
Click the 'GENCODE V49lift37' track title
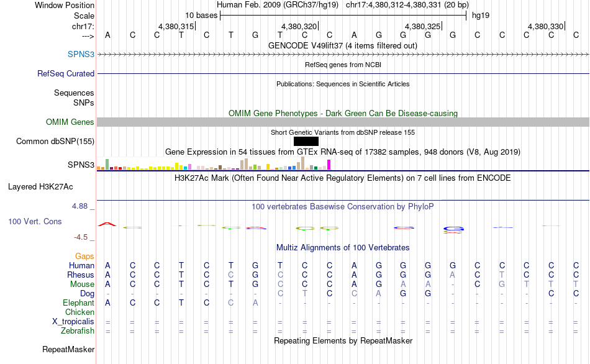pos(343,45)
